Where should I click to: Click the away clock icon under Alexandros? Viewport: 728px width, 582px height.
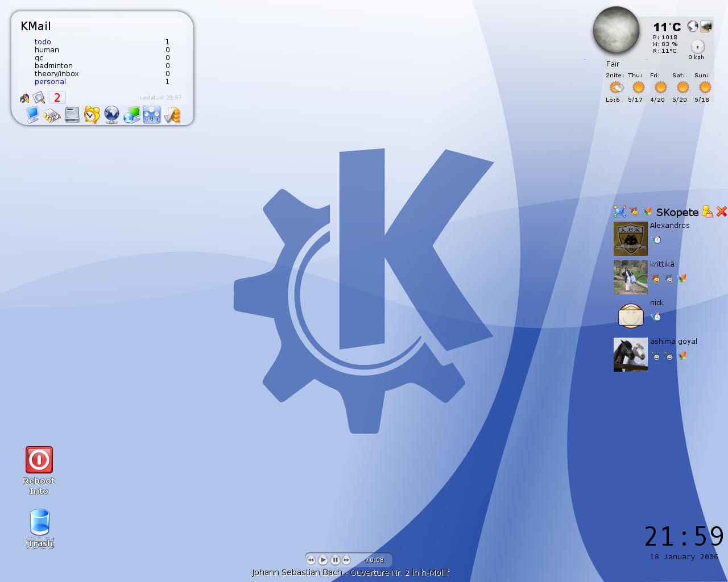656,239
